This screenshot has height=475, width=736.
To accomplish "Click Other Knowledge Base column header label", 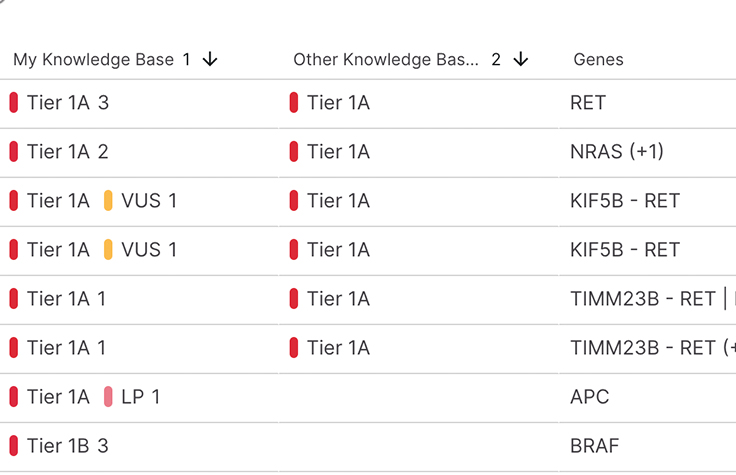I will click(385, 60).
